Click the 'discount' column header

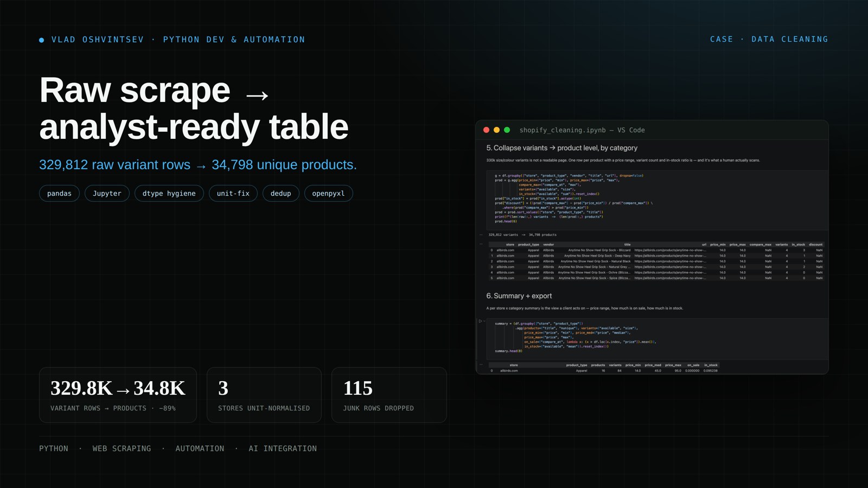pyautogui.click(x=816, y=245)
